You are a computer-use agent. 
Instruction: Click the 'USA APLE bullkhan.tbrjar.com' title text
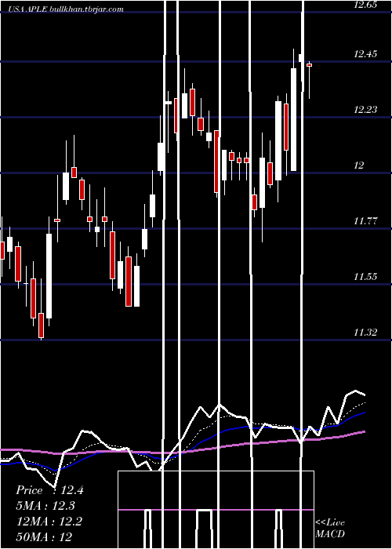click(66, 9)
